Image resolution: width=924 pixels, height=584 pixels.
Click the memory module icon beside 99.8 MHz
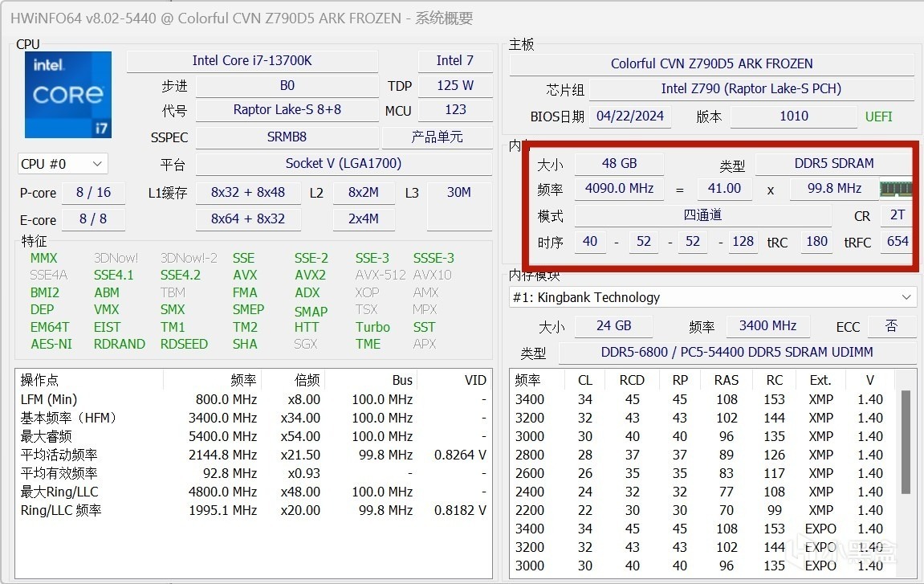point(895,189)
